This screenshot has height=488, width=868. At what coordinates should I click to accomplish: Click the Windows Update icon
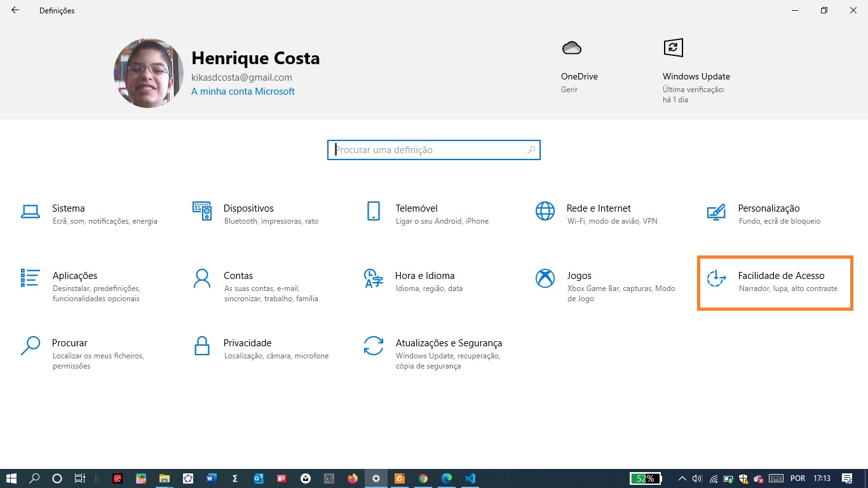tap(673, 48)
